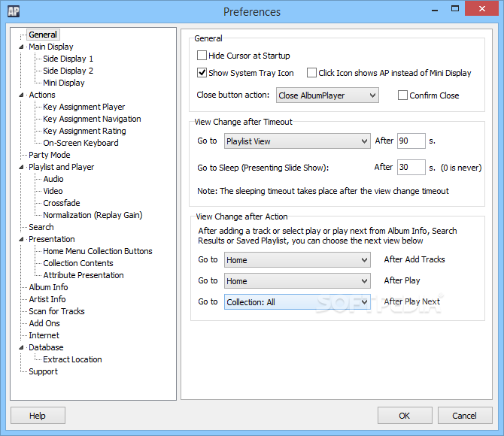Collapse the Playlist and Player tree node
Image resolution: width=504 pixels, height=436 pixels.
coord(21,167)
